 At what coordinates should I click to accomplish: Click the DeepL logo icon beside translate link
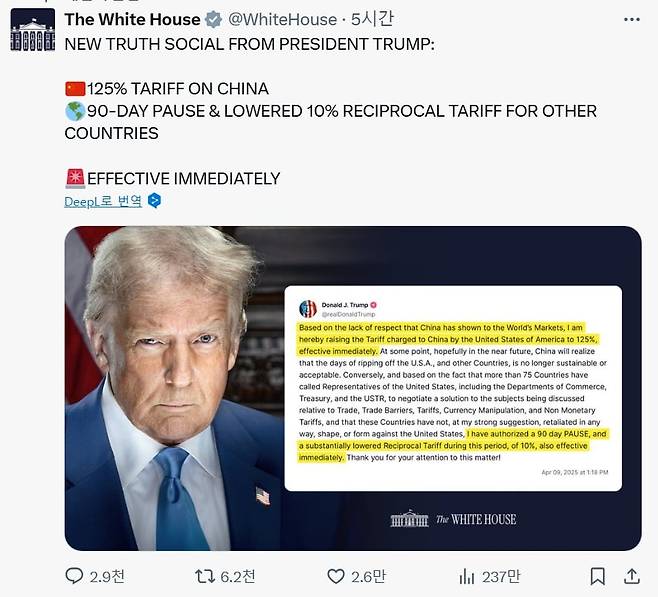154,201
